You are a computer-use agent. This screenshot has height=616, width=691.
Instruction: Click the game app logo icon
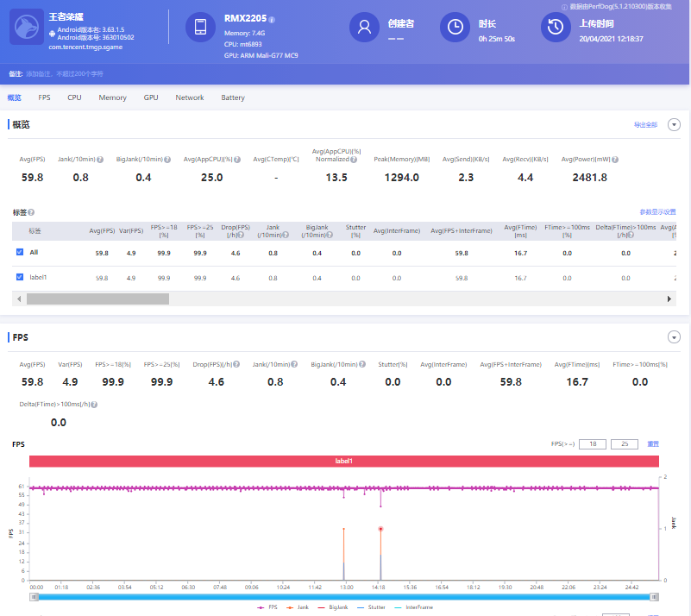[x=27, y=27]
